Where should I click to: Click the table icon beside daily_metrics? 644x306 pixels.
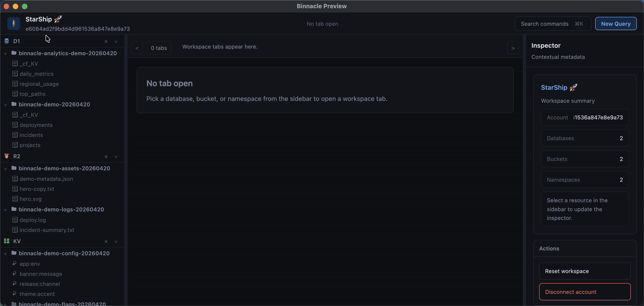click(15, 74)
